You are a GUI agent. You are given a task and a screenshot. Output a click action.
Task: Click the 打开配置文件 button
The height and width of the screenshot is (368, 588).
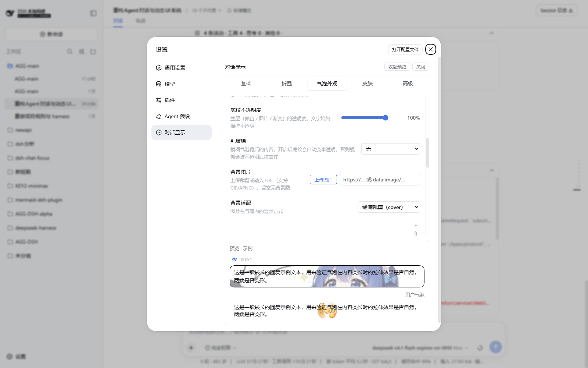coord(405,49)
